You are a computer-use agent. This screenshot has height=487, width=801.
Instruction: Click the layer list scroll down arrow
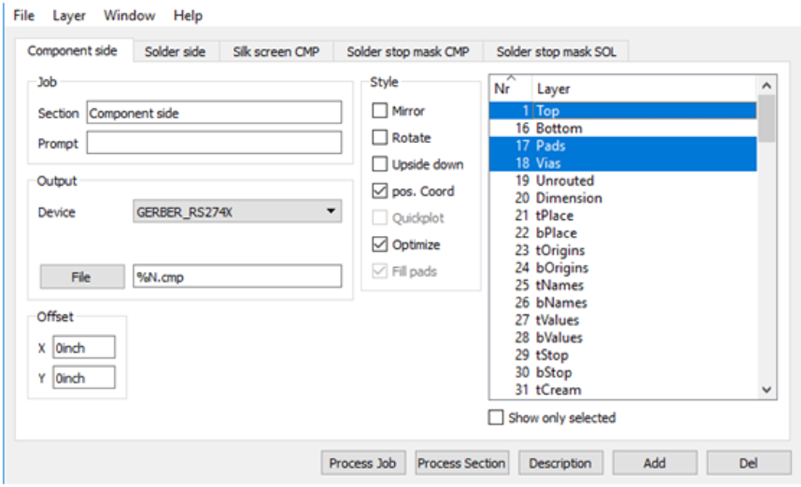[767, 390]
